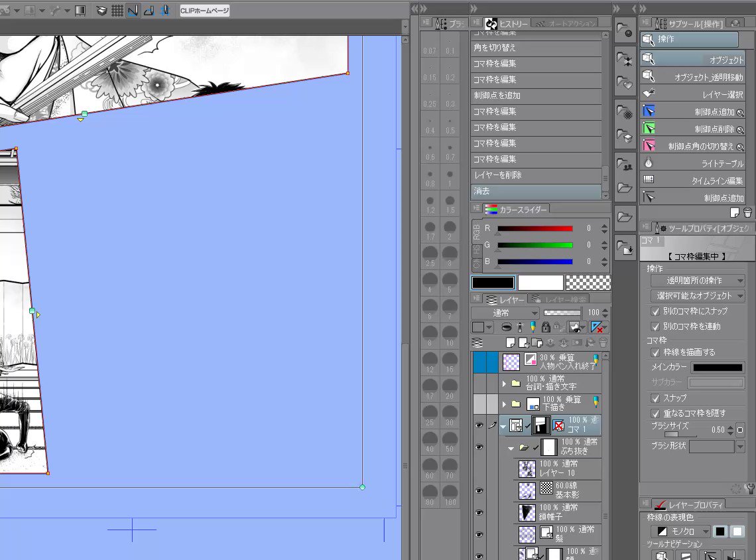Collapse ぶち抜き layer folder
The width and height of the screenshot is (756, 560).
pyautogui.click(x=511, y=449)
